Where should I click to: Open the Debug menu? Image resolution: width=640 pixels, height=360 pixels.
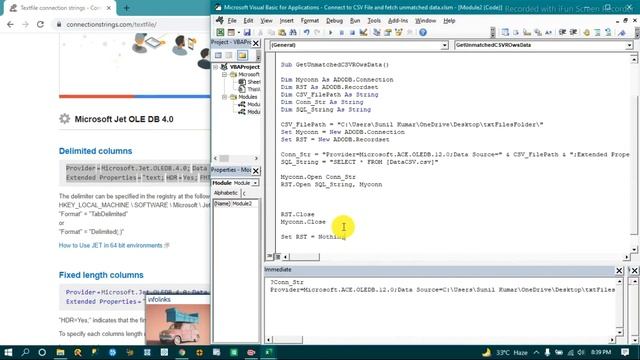click(x=334, y=20)
